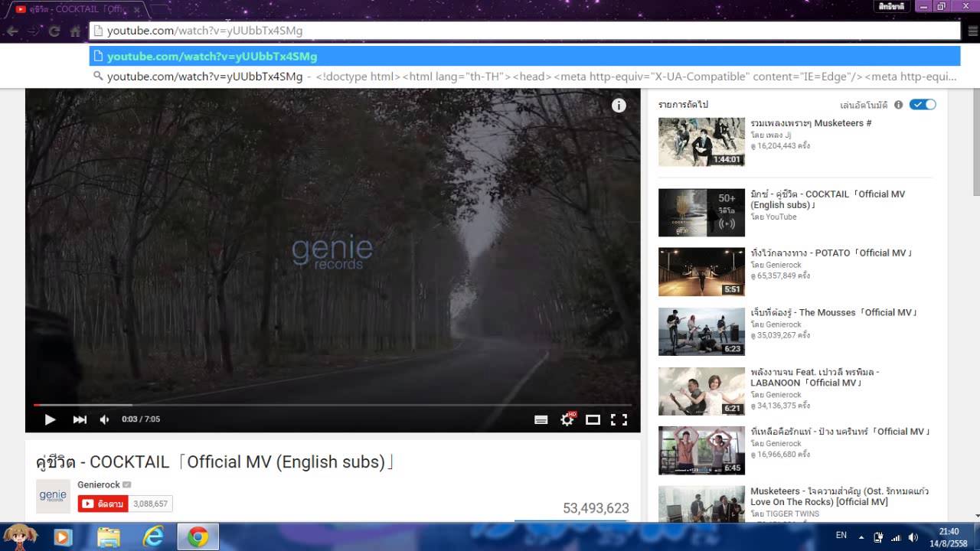Image resolution: width=980 pixels, height=551 pixels.
Task: Open Musketeers playlist thumbnail 1:44:01
Action: coord(701,142)
